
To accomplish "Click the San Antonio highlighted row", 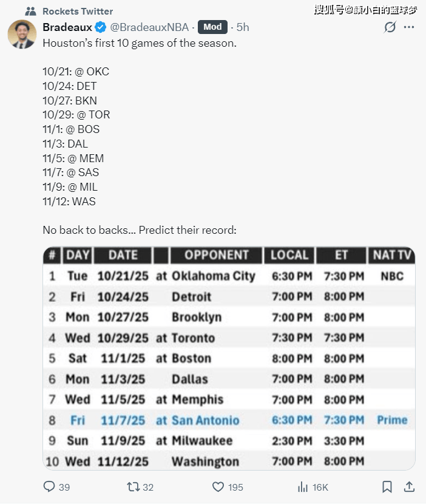I will point(229,420).
